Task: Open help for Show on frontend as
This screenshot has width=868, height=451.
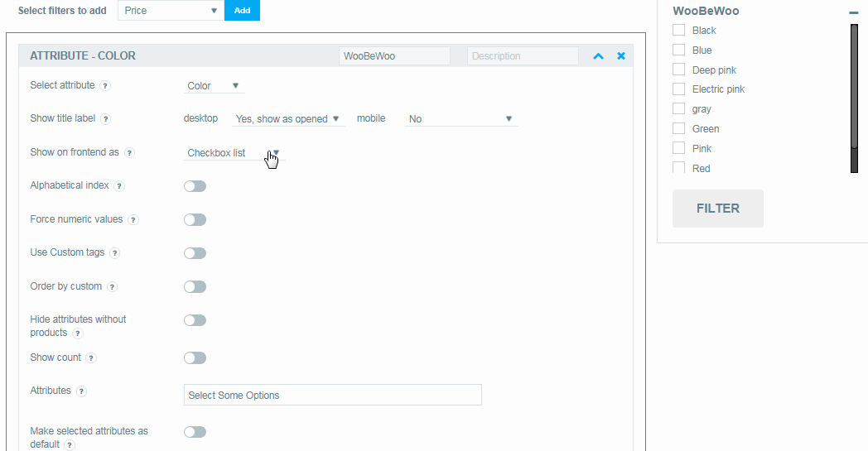Action: coord(129,153)
